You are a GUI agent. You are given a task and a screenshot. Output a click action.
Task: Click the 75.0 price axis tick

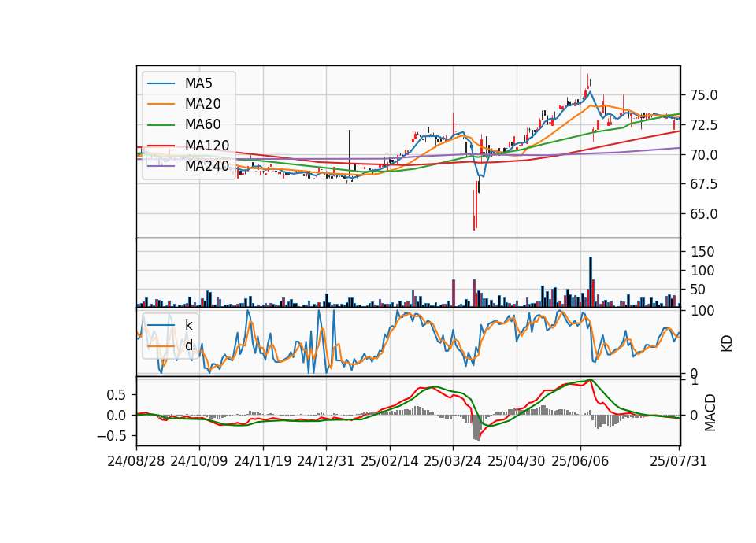point(703,95)
